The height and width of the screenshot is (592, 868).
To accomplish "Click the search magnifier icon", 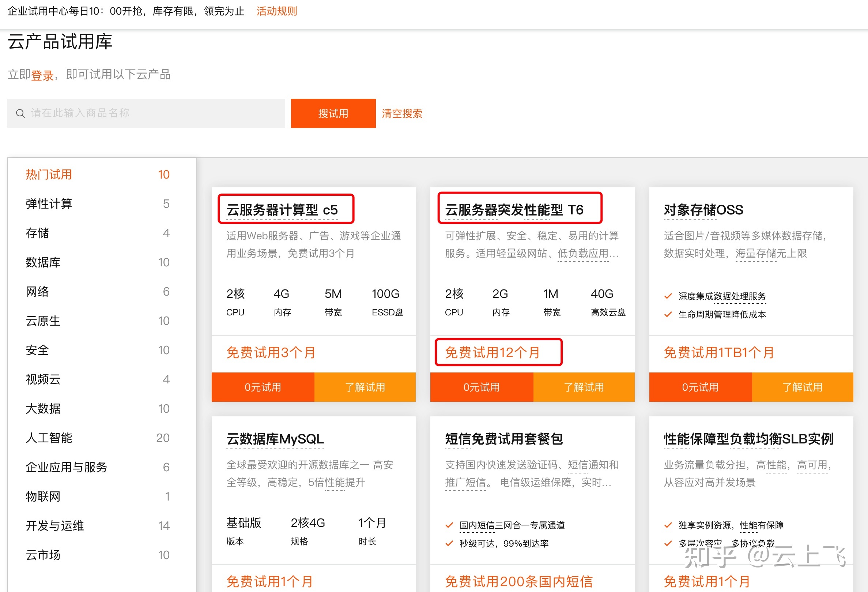I will 20,113.
